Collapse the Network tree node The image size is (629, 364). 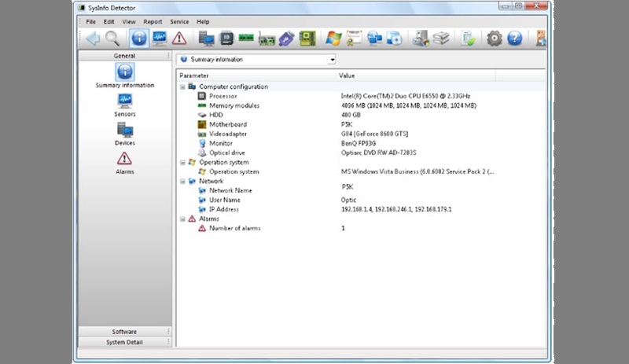[182, 181]
